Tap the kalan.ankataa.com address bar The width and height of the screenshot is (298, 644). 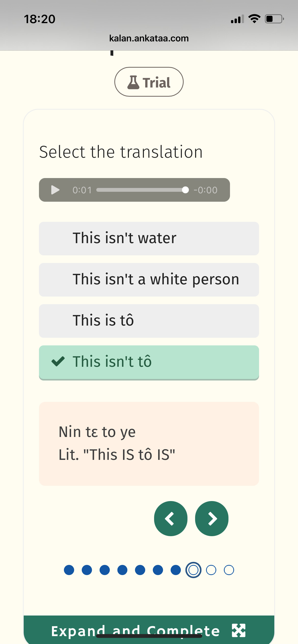point(149,38)
